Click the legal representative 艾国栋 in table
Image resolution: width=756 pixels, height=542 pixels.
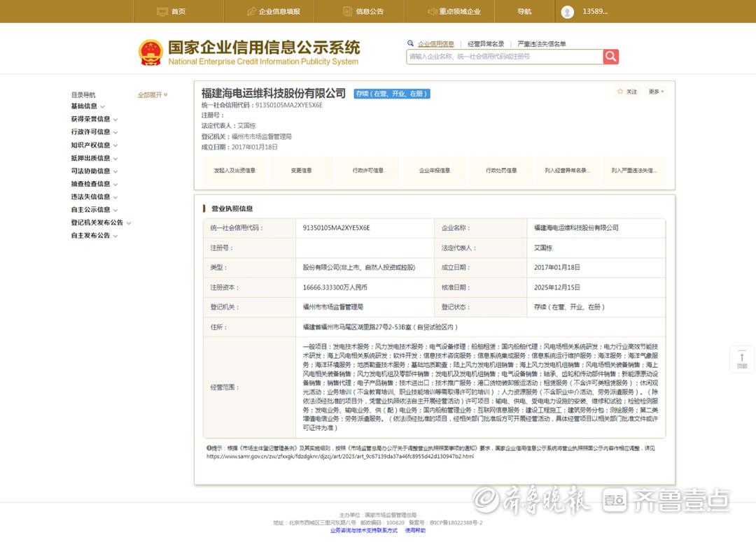[543, 248]
